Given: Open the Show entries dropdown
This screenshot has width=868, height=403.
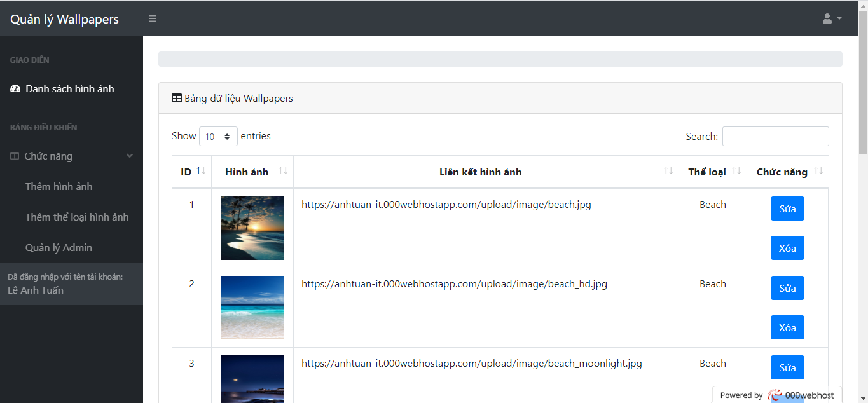Looking at the screenshot, I should (x=219, y=136).
